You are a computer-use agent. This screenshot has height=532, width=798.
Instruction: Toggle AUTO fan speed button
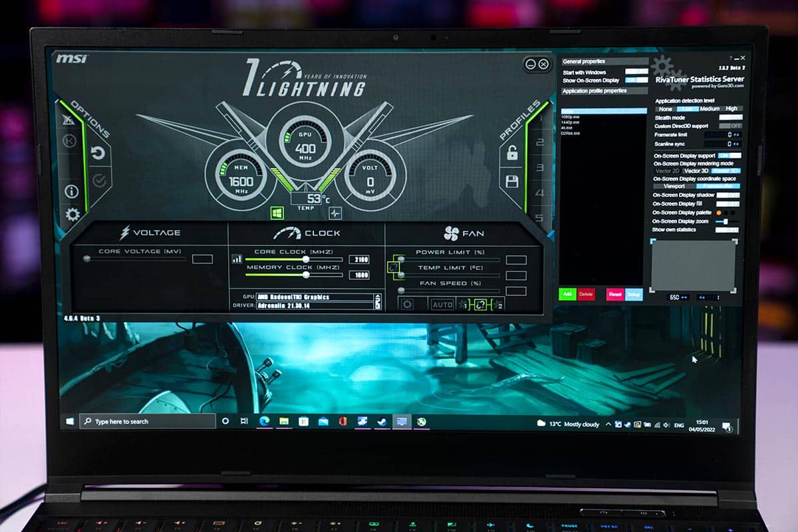click(442, 305)
